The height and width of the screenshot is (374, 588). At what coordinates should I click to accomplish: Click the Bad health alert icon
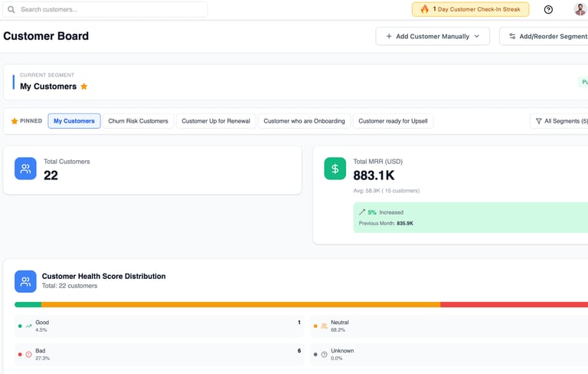click(x=29, y=355)
